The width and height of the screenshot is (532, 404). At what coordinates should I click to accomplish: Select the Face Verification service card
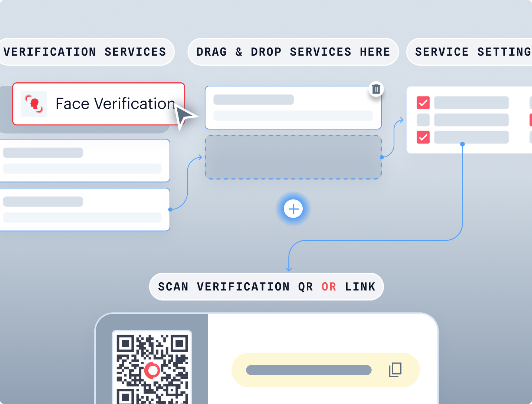point(99,104)
